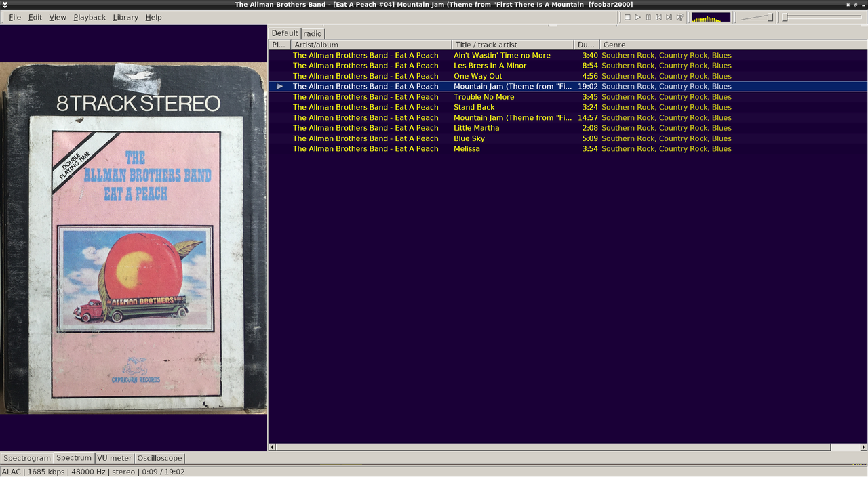Select the 14:57 Mountain Jam track

tap(568, 118)
